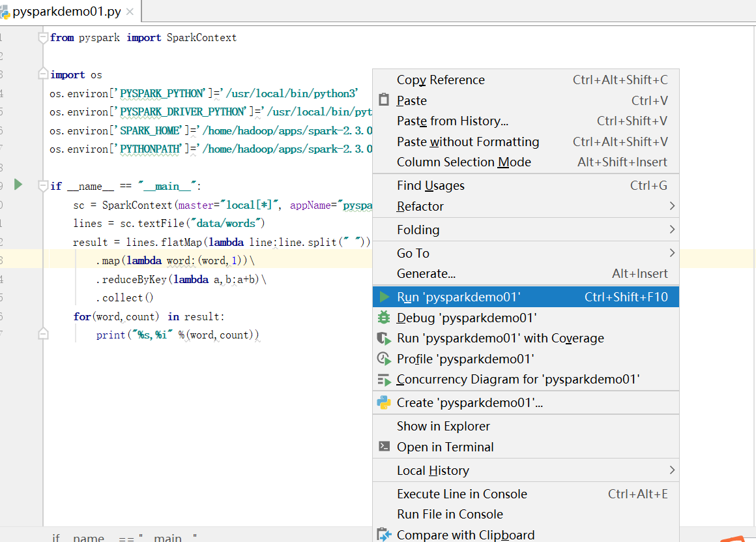Screen dimensions: 756x542
Task: Choose Execute Line in Console
Action: tap(526, 494)
